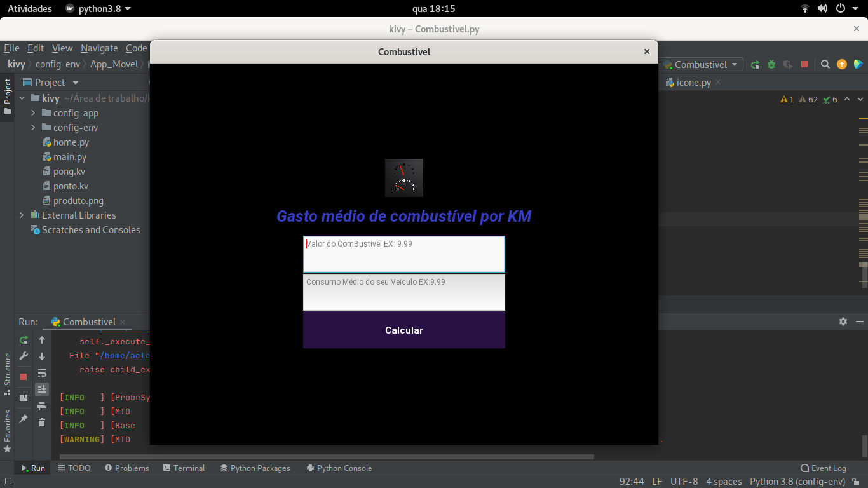Restore layout in Run tool window

coord(24,396)
